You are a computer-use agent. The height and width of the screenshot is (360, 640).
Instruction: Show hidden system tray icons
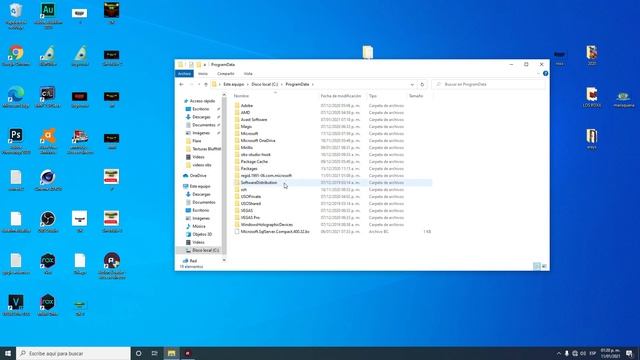coord(558,353)
